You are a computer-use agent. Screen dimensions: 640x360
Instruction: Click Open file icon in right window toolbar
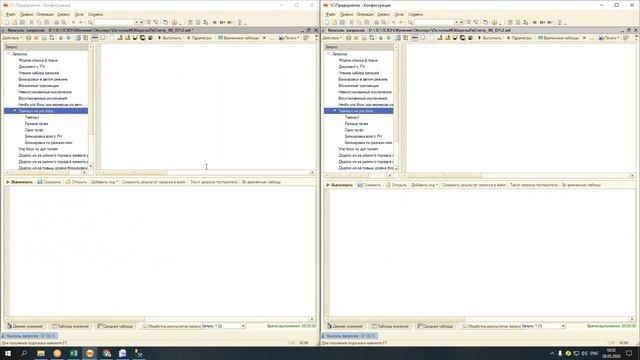coord(334,22)
